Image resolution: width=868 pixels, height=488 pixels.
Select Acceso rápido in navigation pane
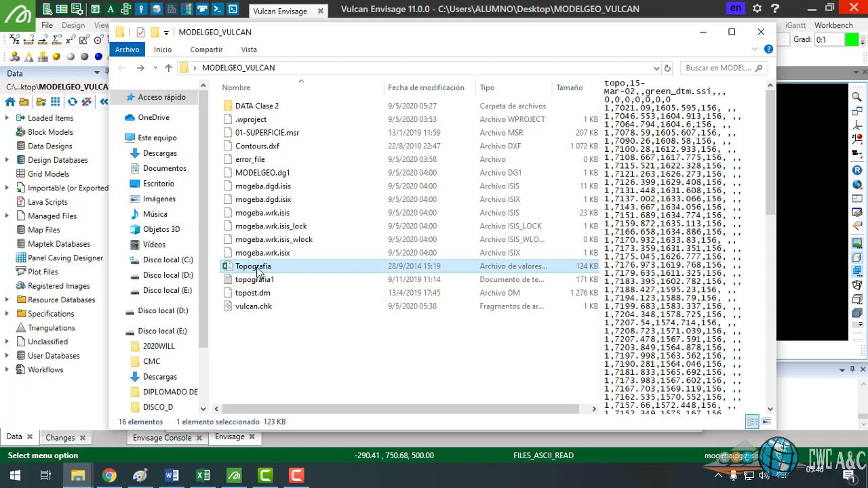[x=161, y=97]
